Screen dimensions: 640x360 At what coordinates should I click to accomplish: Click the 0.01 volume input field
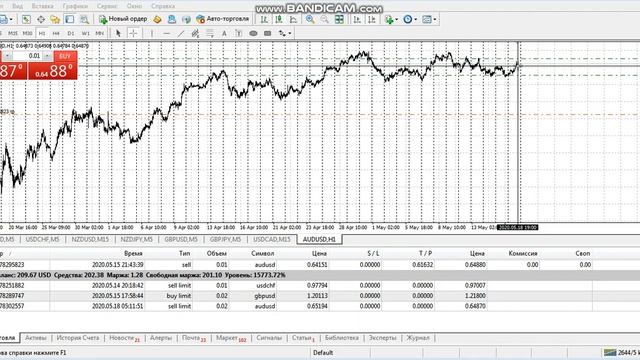tap(27, 56)
